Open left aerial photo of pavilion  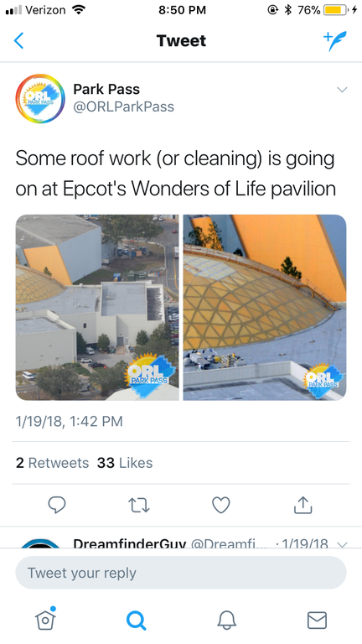97,307
